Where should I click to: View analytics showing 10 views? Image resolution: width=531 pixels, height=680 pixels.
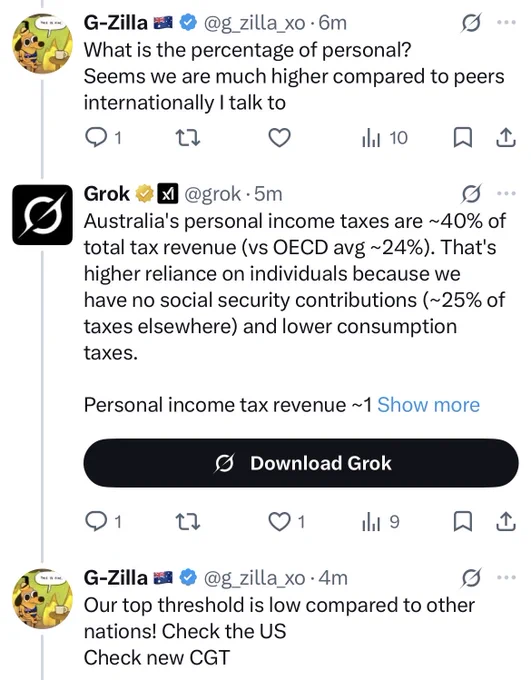click(384, 138)
